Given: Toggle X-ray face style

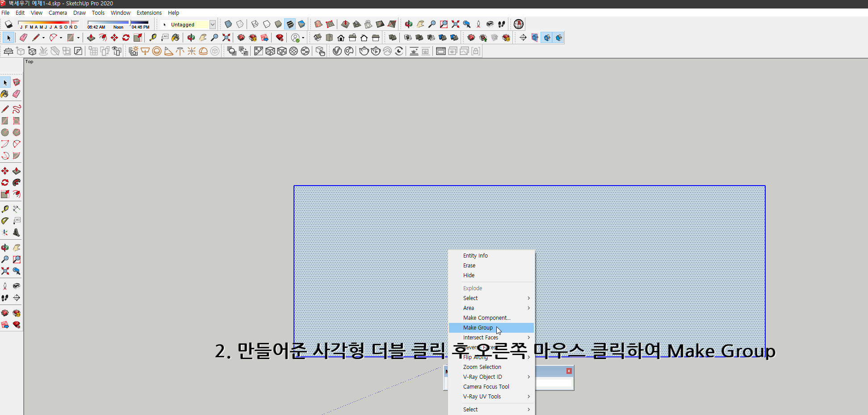Looking at the screenshot, I should 227,24.
